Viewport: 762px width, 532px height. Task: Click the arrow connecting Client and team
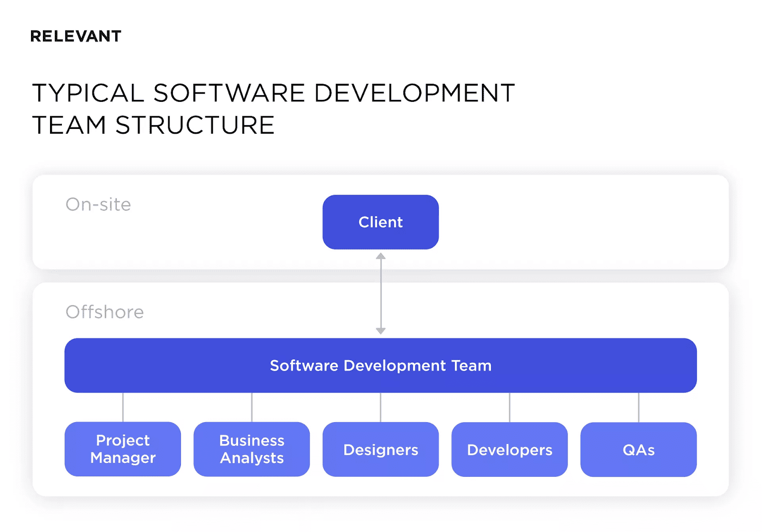(380, 293)
